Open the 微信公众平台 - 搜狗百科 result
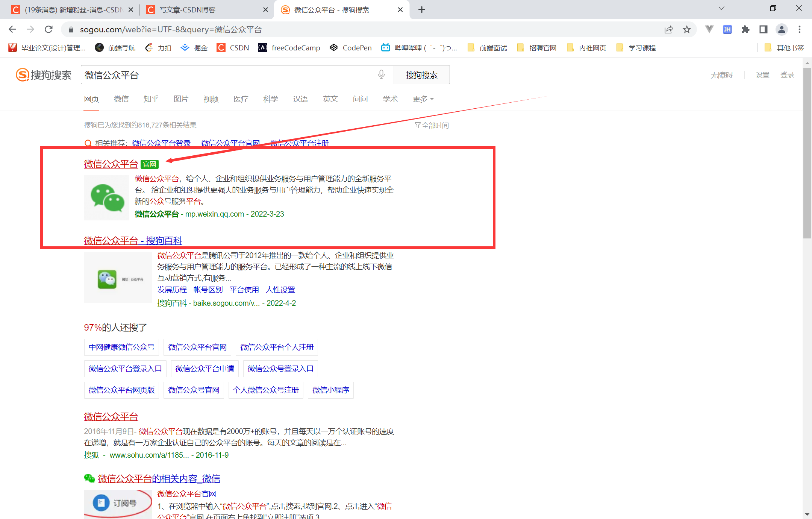Image resolution: width=812 pixels, height=519 pixels. tap(133, 240)
